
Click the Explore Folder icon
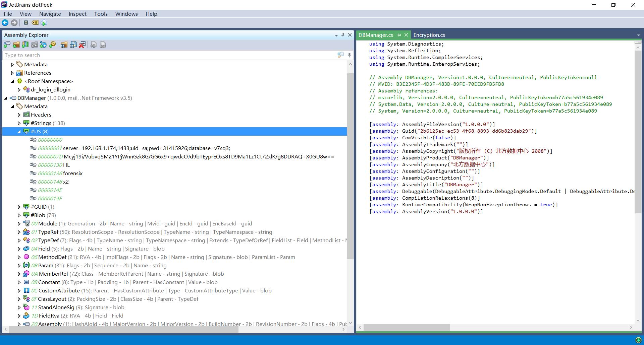coord(16,45)
